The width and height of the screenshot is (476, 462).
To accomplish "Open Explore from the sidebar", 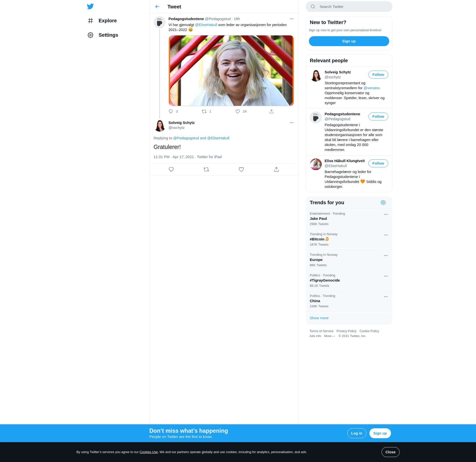I will pos(102,21).
